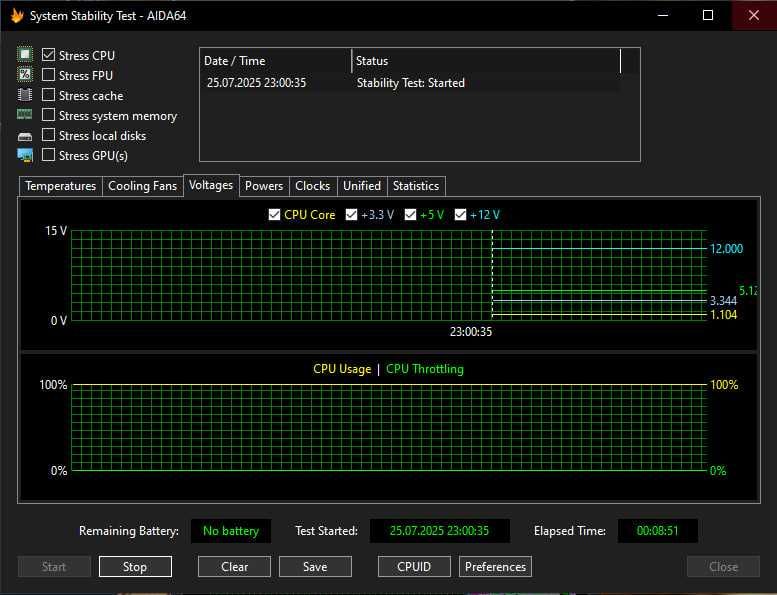Toggle the CPU Core graph checkbox

coord(275,215)
